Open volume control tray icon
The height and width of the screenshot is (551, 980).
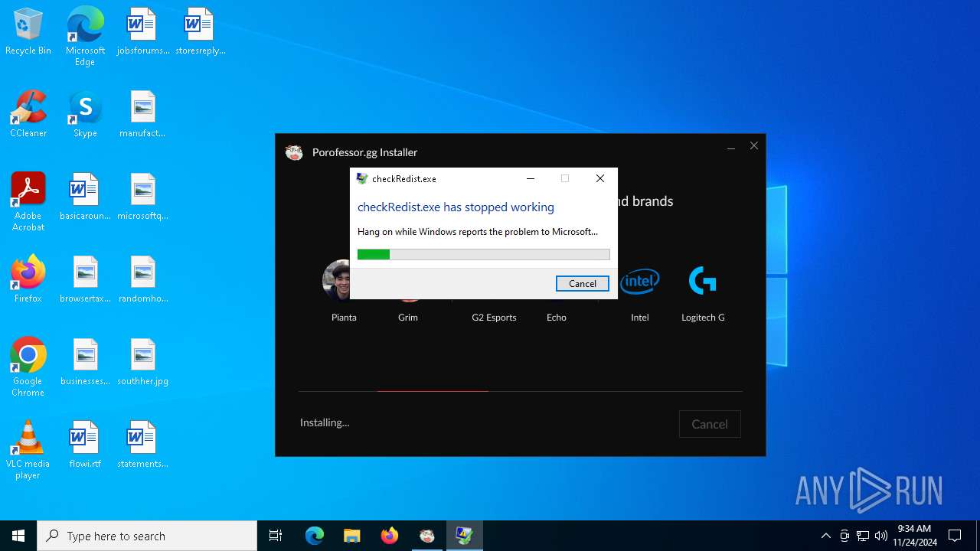pyautogui.click(x=881, y=536)
